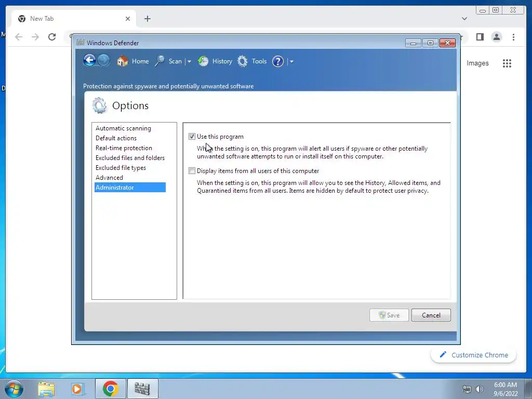Select Excluded file types option

(x=121, y=168)
